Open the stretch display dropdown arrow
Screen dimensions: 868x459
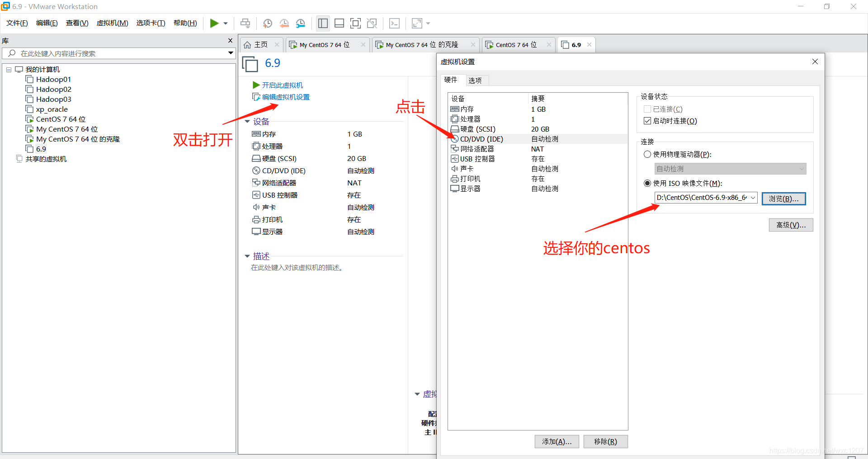[428, 24]
